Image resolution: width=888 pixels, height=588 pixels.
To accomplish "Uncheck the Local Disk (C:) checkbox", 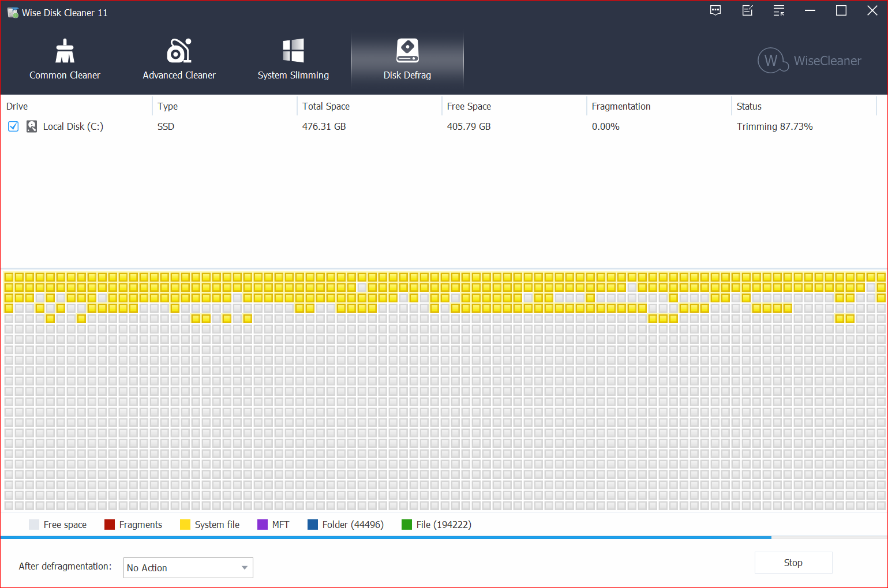I will (13, 126).
